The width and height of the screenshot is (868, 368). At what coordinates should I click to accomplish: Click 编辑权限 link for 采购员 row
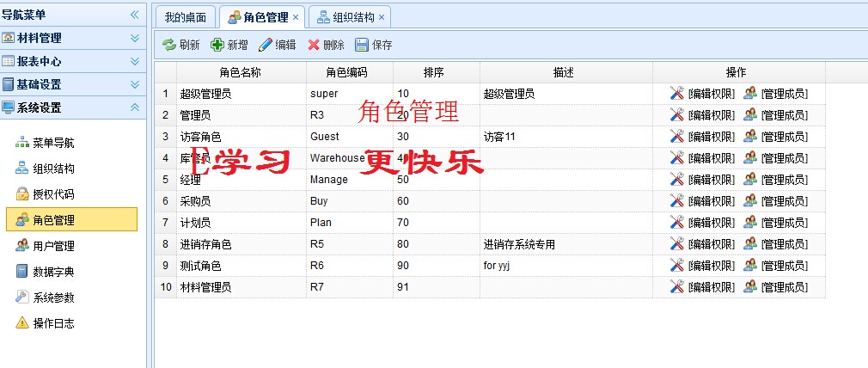[711, 200]
